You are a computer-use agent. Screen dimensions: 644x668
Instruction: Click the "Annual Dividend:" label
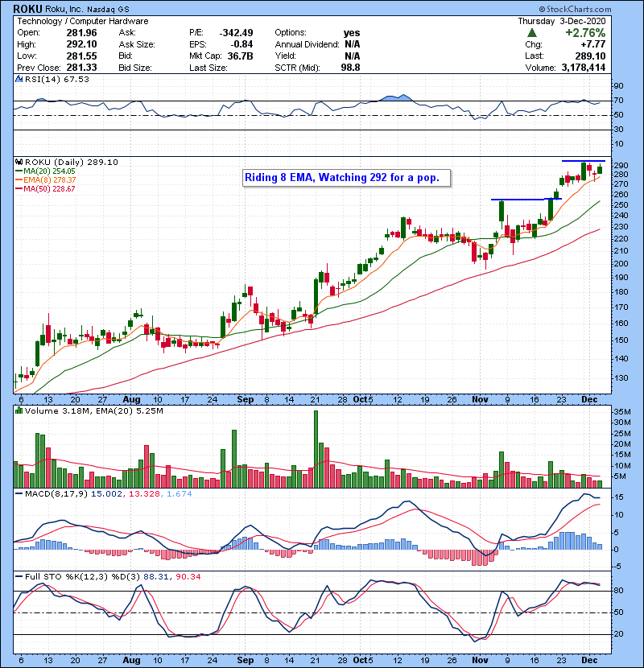tap(307, 44)
